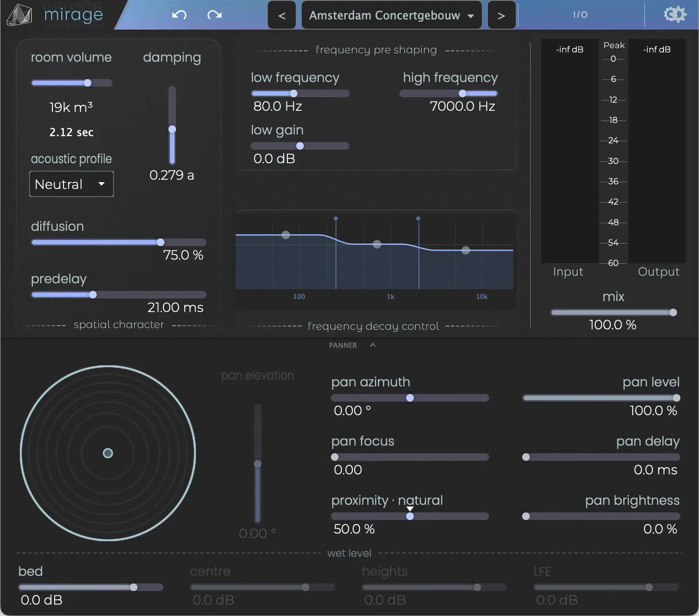The image size is (699, 616).
Task: Click the pan level slider
Action: pos(601,398)
